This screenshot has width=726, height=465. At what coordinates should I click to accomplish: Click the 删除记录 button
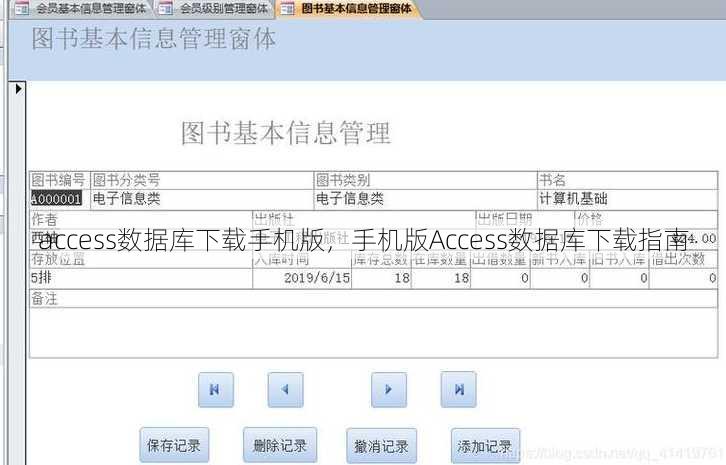coord(280,446)
